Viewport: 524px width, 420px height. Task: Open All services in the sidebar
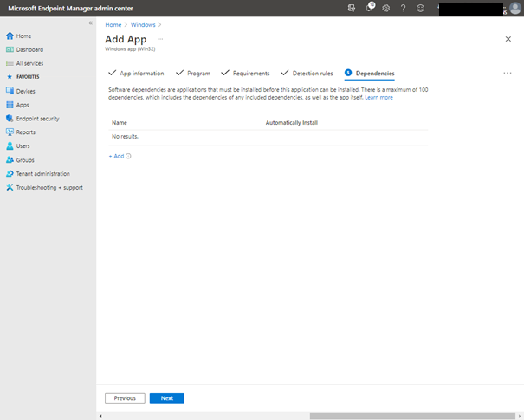click(x=25, y=63)
